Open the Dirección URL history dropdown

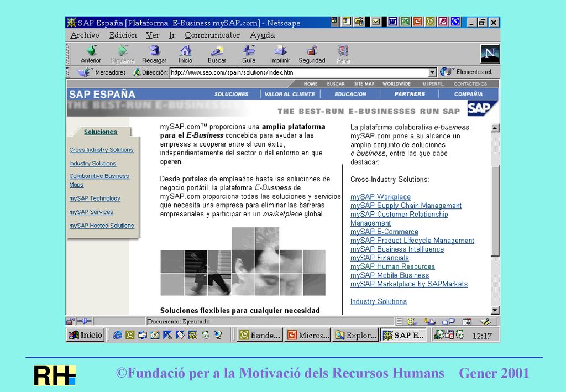[x=432, y=72]
